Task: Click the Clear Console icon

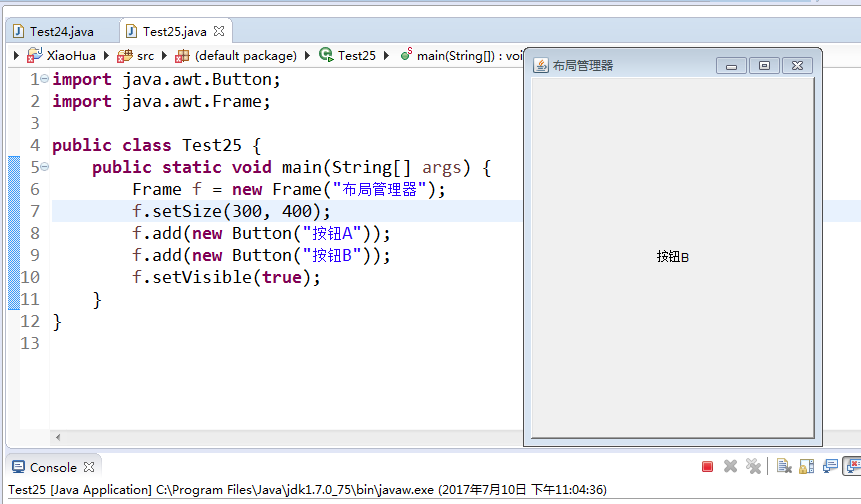Action: click(784, 467)
